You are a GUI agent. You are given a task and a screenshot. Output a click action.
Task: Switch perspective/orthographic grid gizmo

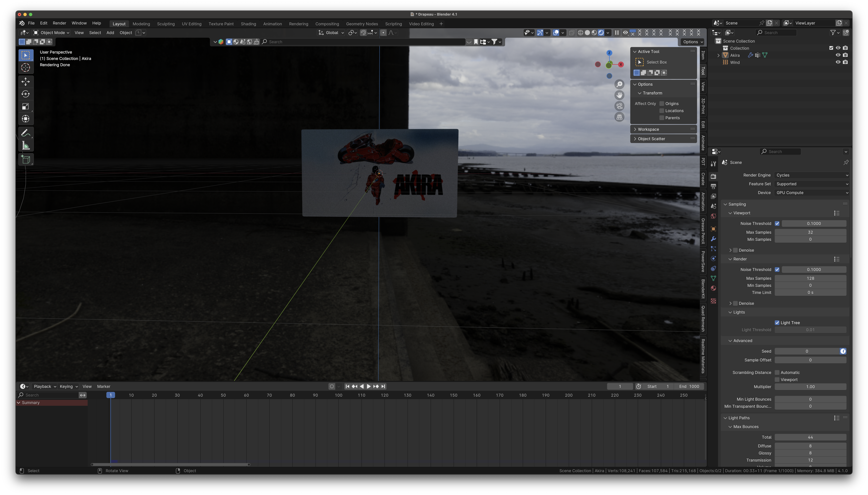click(x=620, y=117)
